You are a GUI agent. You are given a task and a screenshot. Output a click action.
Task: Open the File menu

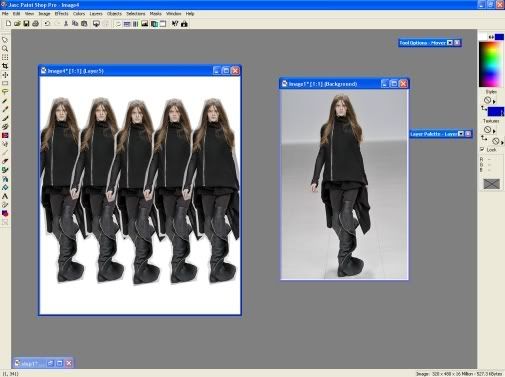point(5,14)
